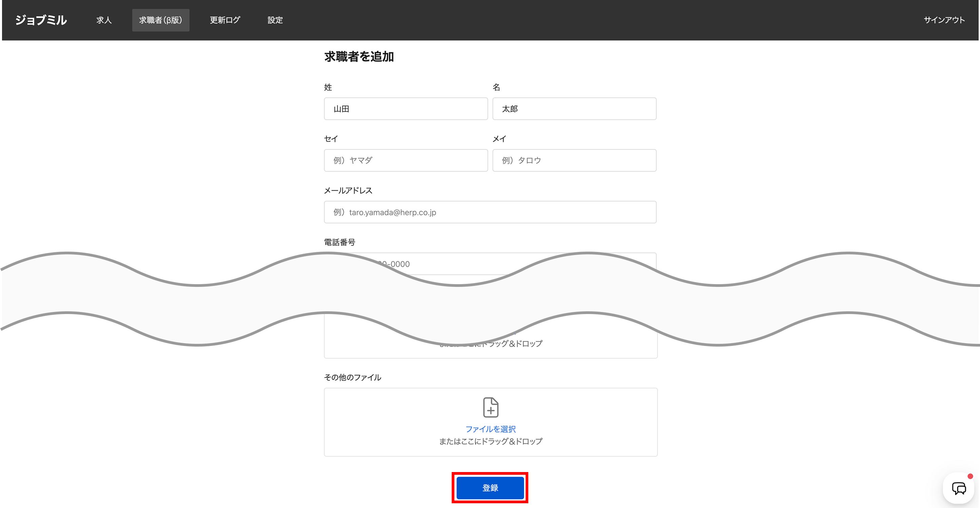Focus the 名 field containing 太郎
980x508 pixels.
[x=574, y=109]
